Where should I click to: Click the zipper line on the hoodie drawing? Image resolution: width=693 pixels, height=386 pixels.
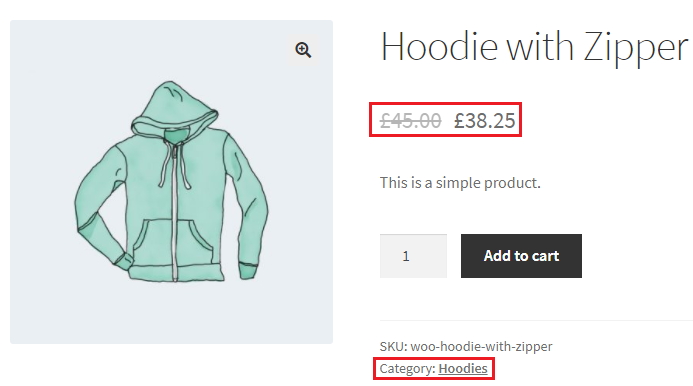(175, 212)
